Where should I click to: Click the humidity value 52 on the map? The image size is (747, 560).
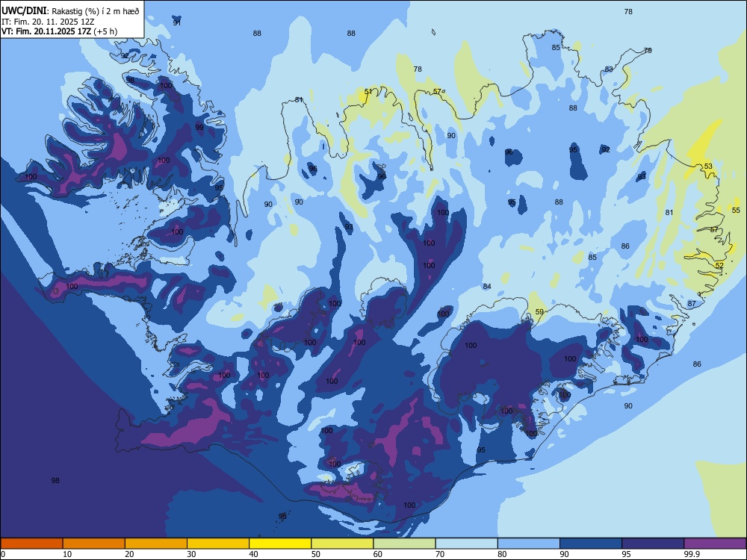coord(719,265)
